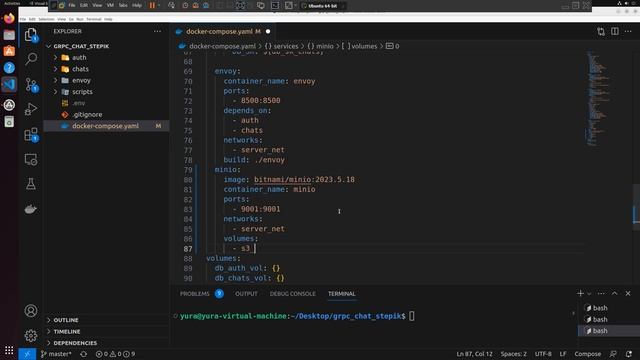Open the .env file in Explorer

(x=79, y=103)
